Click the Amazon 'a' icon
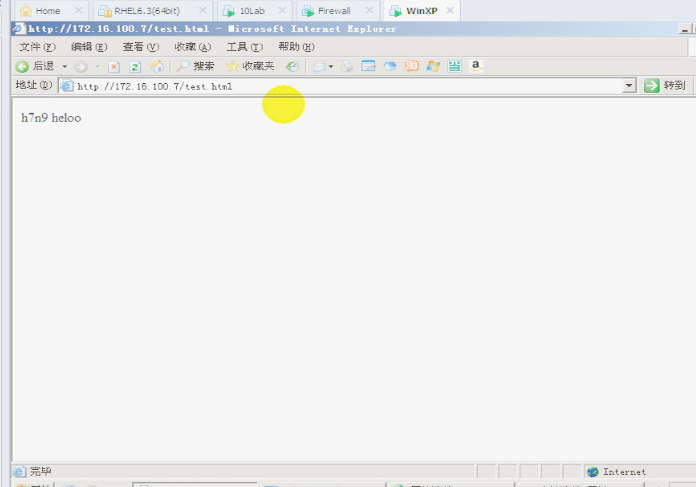Viewport: 696px width, 487px height. pos(476,66)
